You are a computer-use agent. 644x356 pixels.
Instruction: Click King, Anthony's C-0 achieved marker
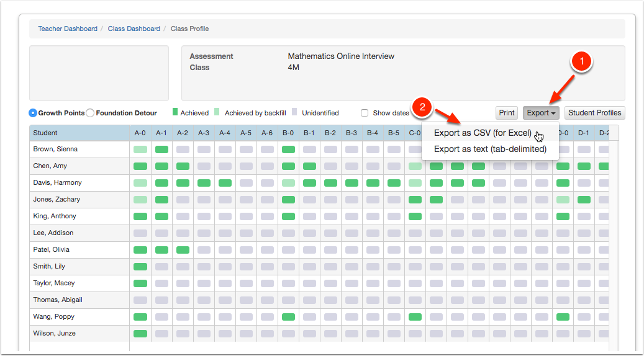415,216
